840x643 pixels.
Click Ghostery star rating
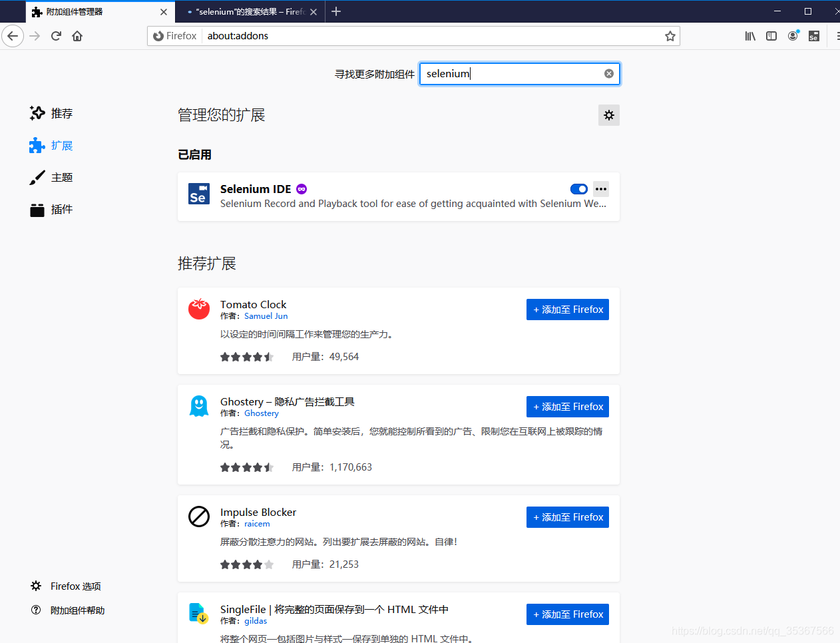tap(247, 467)
